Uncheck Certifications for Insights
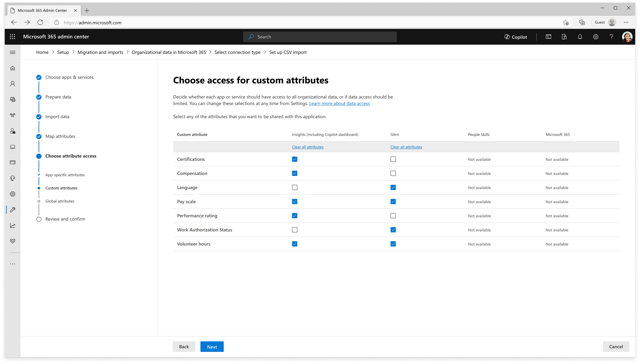This screenshot has height=364, width=640. point(295,159)
